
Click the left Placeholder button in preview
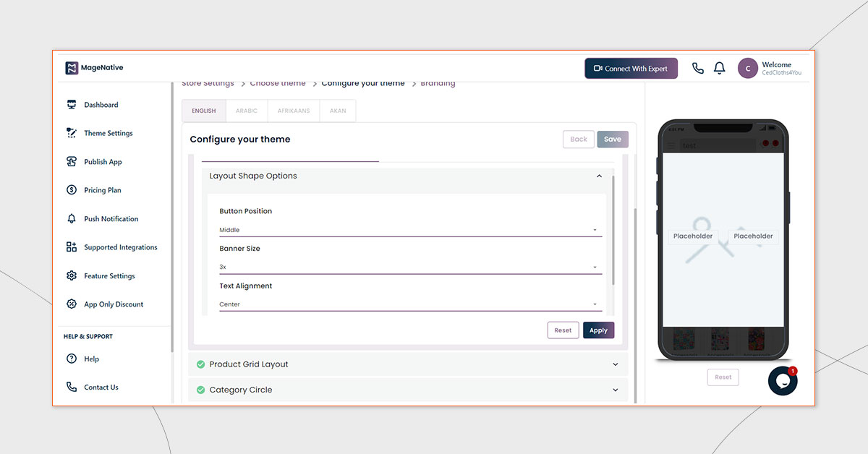click(x=693, y=236)
